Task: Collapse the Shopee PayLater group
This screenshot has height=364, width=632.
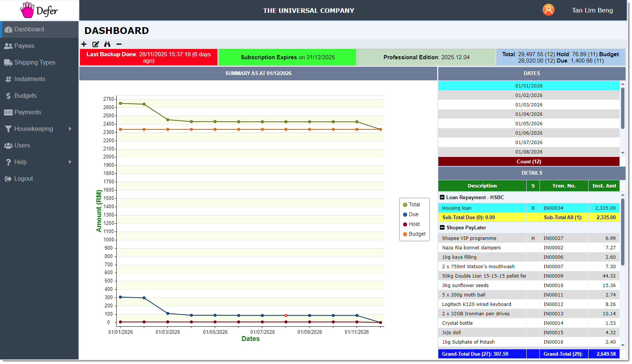Action: pos(442,227)
